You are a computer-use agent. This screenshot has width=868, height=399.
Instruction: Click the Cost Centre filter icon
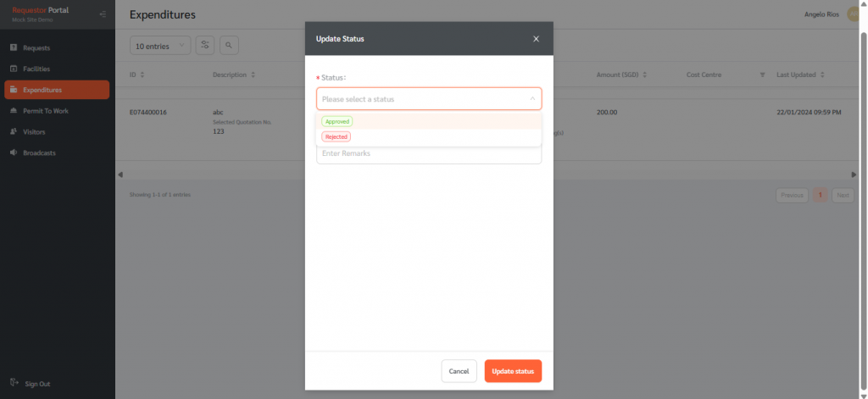click(762, 75)
